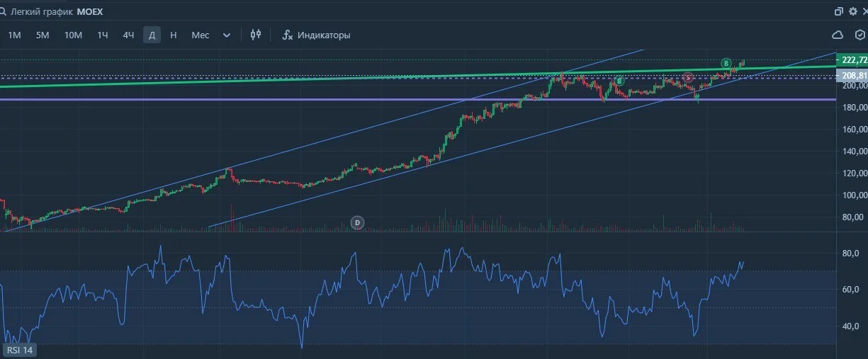Select the Н weekly timeframe
Screen dimensions: 868x359
pos(174,35)
